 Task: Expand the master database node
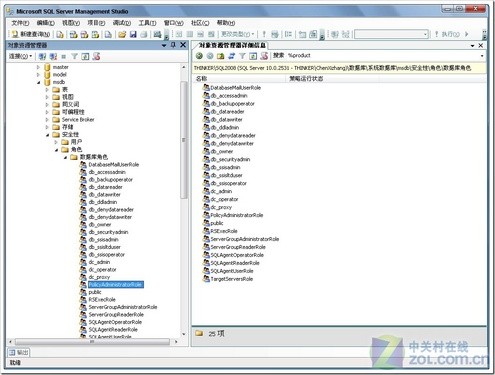[x=38, y=67]
